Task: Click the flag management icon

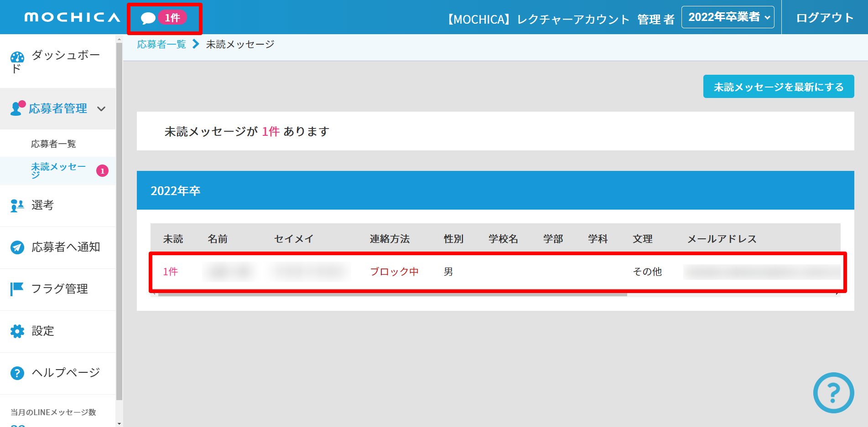Action: coord(17,289)
